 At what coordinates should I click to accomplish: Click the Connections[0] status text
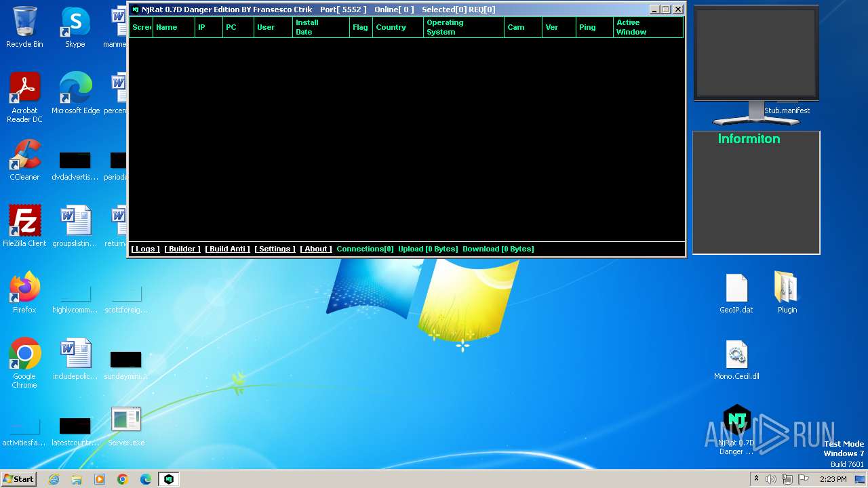tap(365, 249)
